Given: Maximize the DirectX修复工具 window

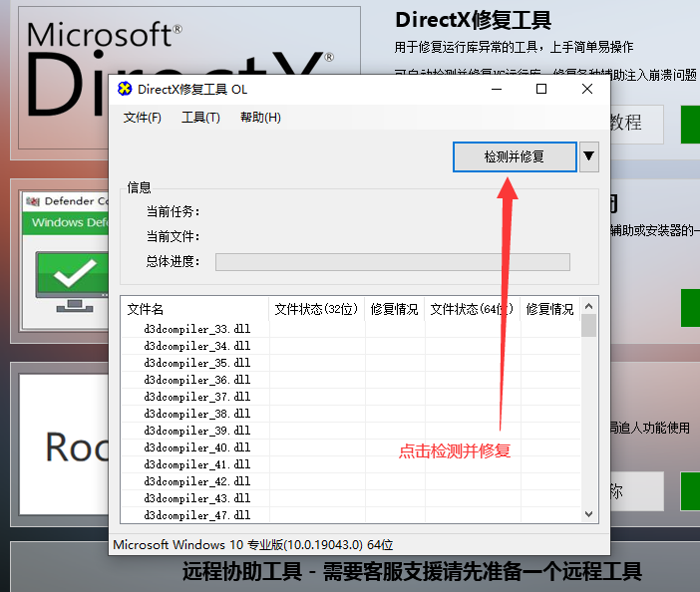Looking at the screenshot, I should (541, 89).
